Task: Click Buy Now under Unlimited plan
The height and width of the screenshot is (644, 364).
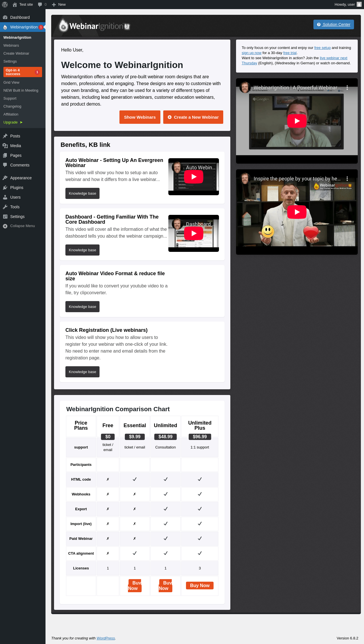Action: pyautogui.click(x=166, y=586)
